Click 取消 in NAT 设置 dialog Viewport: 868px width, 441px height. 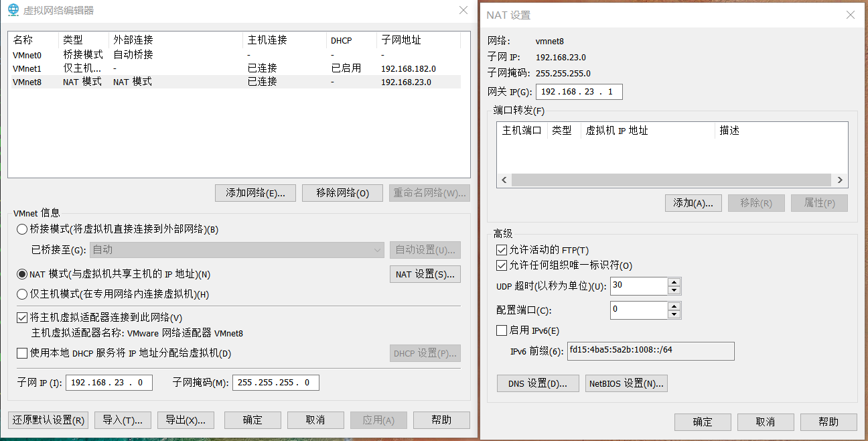[766, 422]
